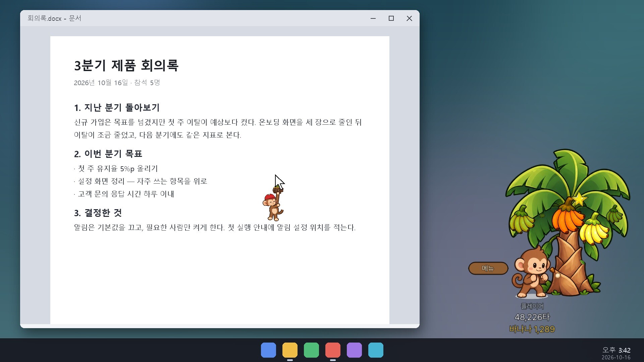
Task: Click the 바나나 1,289 counter
Action: pyautogui.click(x=532, y=329)
